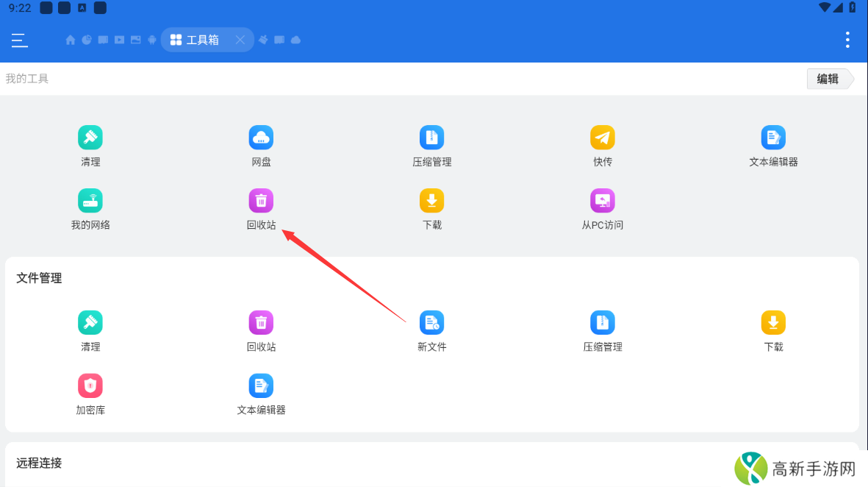Switch to the Android apps tab
The width and height of the screenshot is (868, 487).
(152, 40)
